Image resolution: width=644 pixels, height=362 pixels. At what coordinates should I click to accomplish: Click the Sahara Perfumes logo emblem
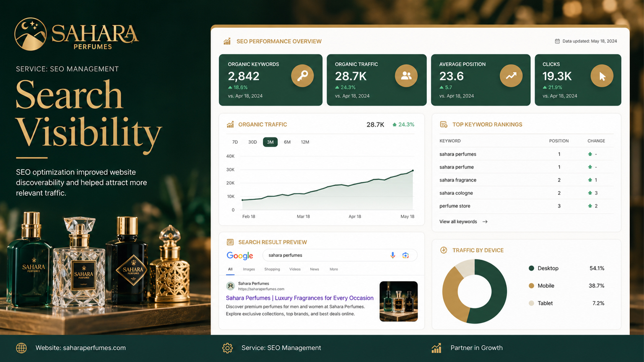(x=31, y=34)
